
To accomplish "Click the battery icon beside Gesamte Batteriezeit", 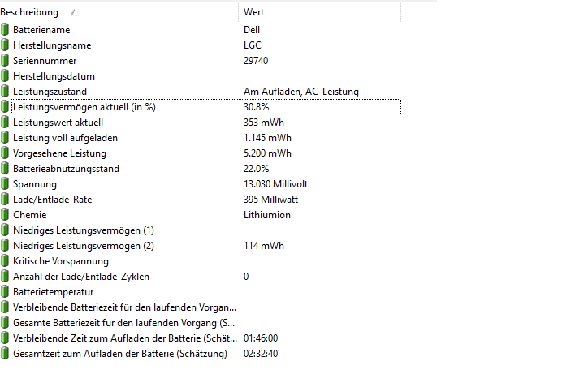I will coord(5,323).
